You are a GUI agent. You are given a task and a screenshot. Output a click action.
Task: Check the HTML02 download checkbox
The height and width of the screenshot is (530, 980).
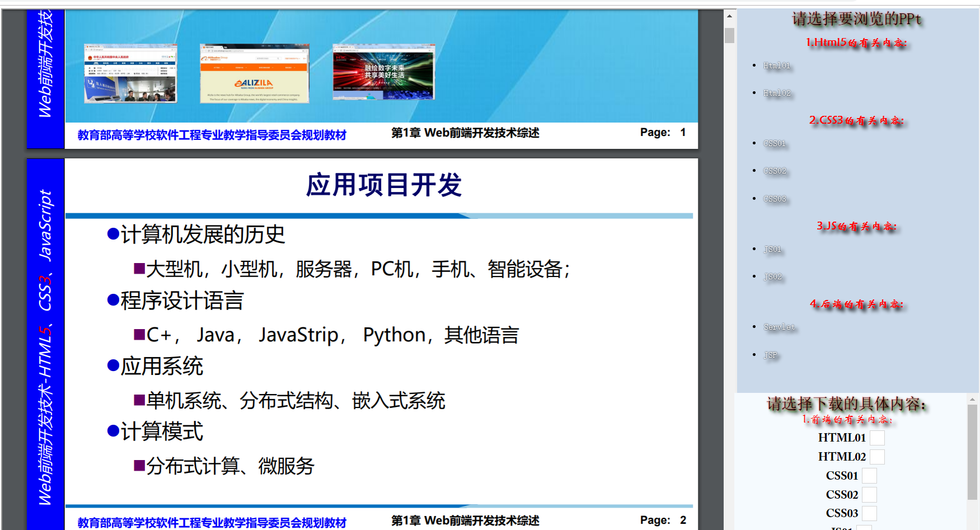pos(877,457)
